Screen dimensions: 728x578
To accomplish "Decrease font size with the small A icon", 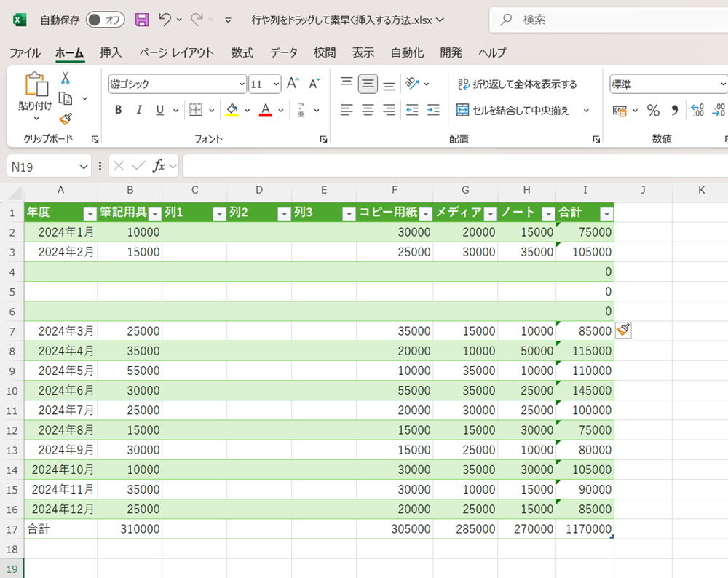I will pyautogui.click(x=314, y=84).
